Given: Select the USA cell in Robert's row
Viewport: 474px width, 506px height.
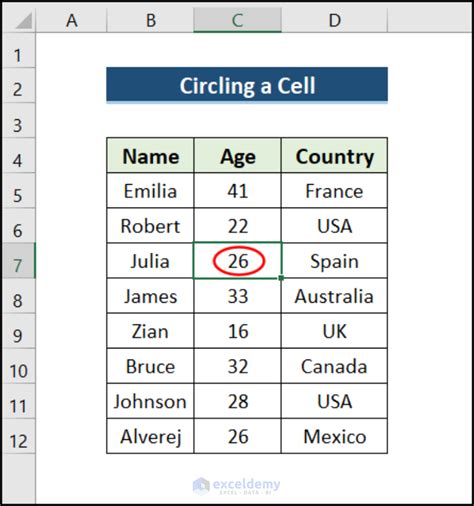Looking at the screenshot, I should (x=334, y=226).
